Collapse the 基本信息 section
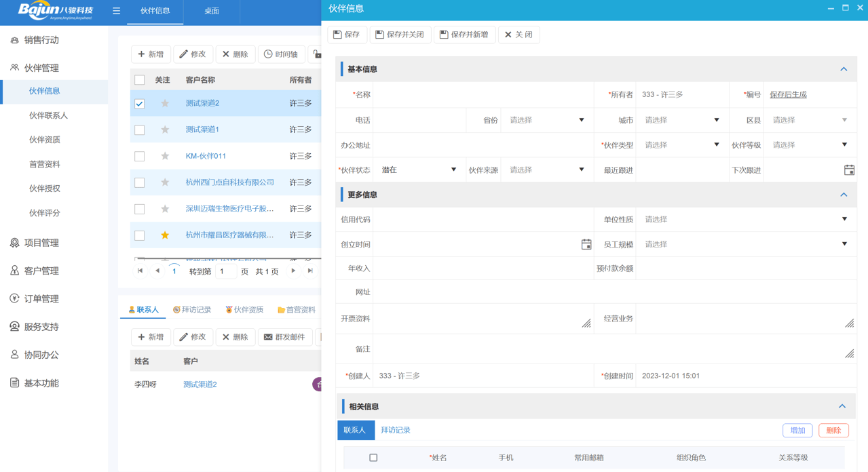This screenshot has height=472, width=868. click(844, 69)
